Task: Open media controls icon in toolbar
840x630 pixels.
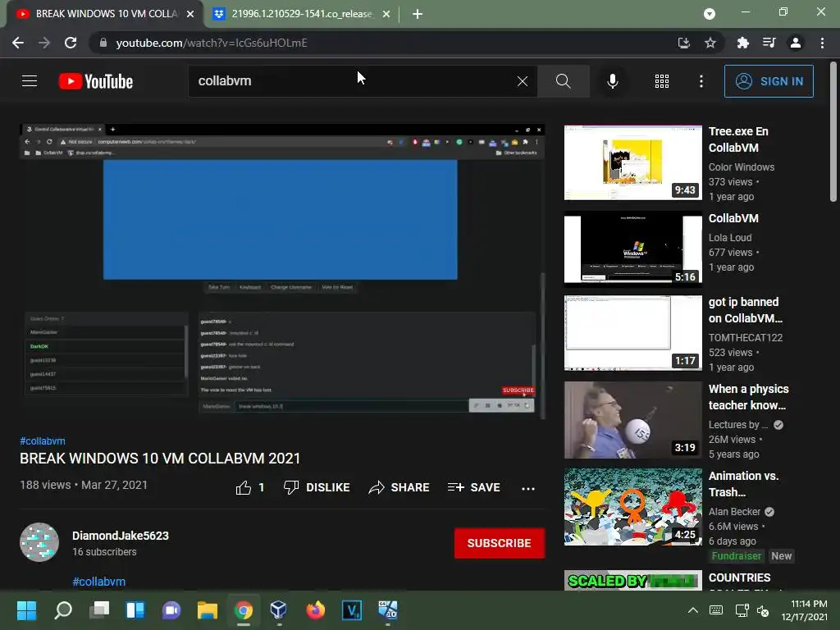Action: click(769, 43)
